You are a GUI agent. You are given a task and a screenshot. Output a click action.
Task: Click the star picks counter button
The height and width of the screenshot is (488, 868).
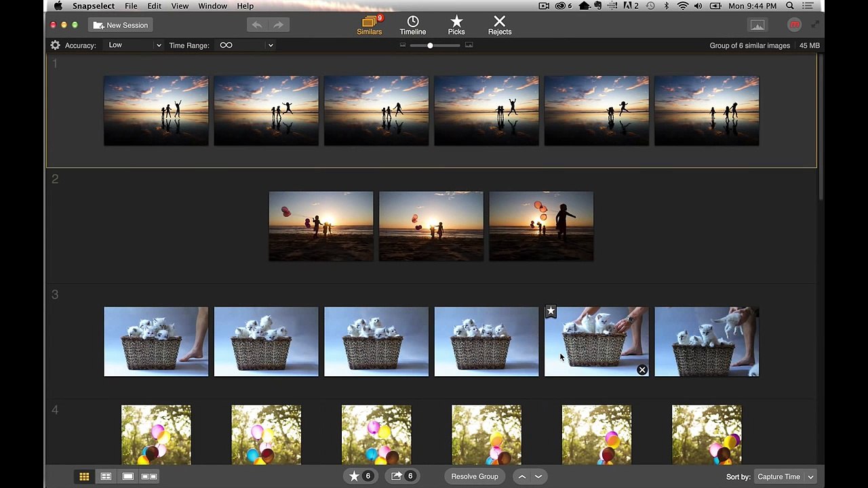click(x=361, y=476)
